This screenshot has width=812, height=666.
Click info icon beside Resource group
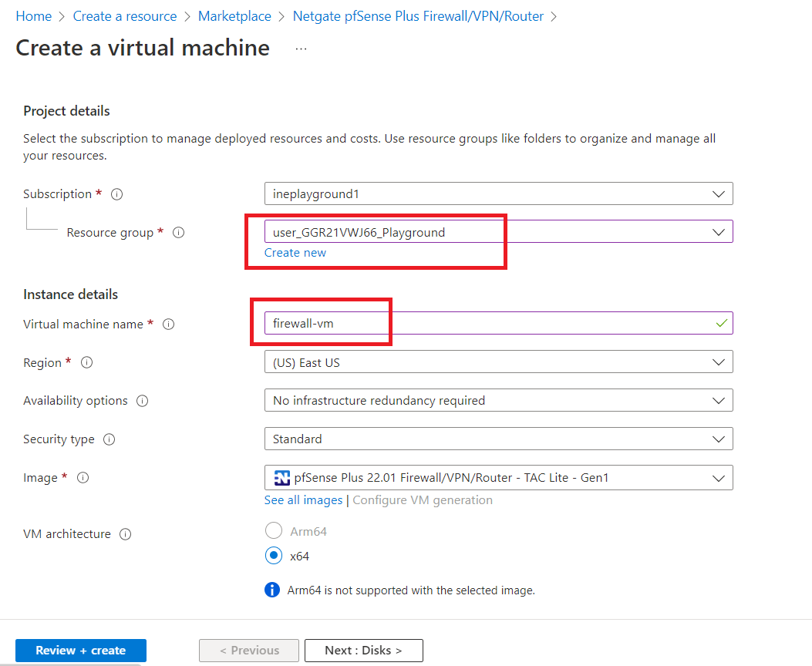click(178, 232)
